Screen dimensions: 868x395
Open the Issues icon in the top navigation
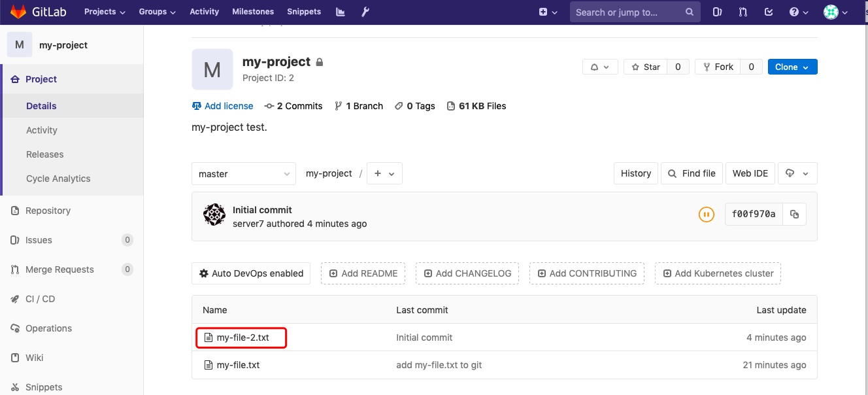pos(717,11)
